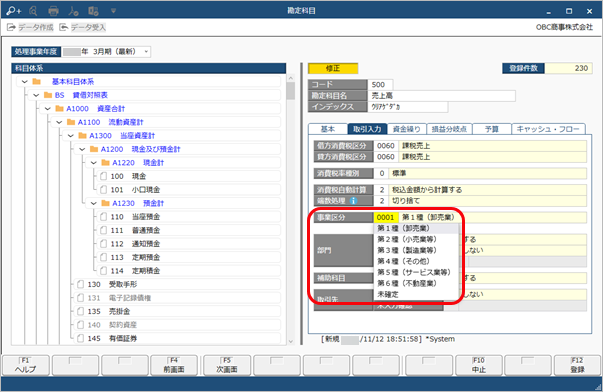Click the document icon of 111 普通預金

tap(103, 230)
